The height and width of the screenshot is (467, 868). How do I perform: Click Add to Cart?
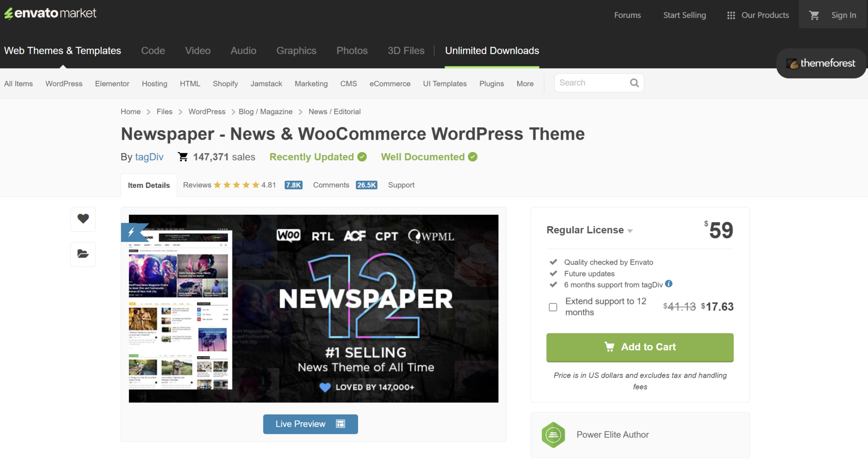click(640, 347)
